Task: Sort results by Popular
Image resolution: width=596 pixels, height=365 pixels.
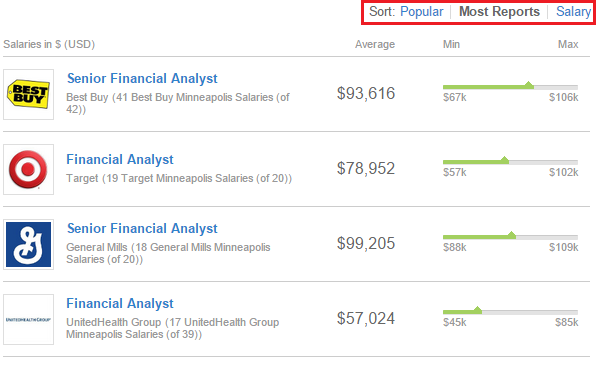Action: point(422,11)
